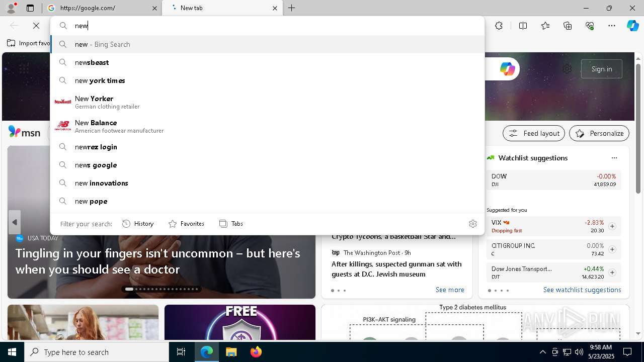Filter search by Favorites
Screen dimensions: 644x362
pyautogui.click(x=186, y=224)
